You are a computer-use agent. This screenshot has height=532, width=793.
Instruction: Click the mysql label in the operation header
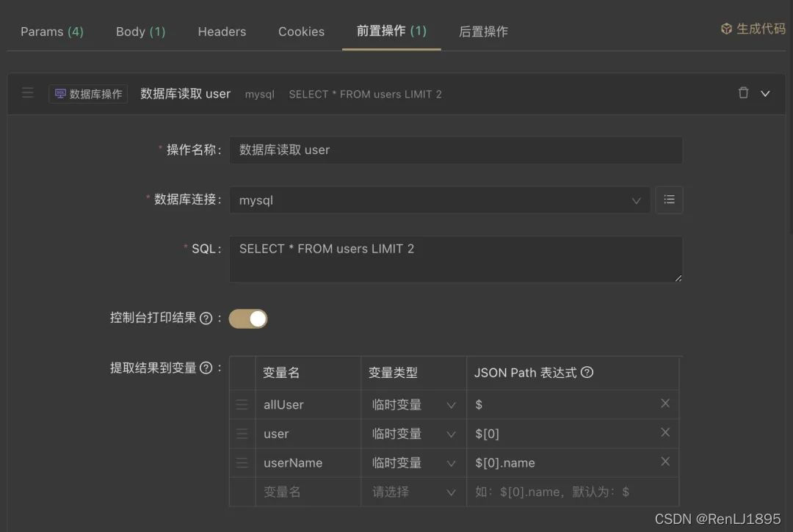[259, 95]
